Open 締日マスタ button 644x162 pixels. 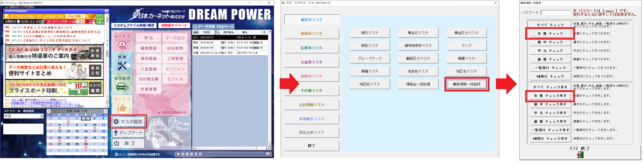click(x=370, y=33)
